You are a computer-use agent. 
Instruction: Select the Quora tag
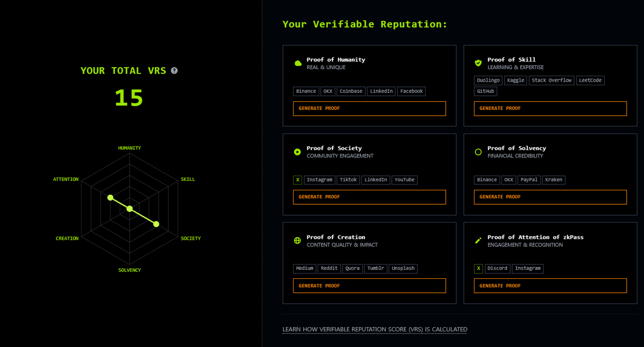(353, 268)
